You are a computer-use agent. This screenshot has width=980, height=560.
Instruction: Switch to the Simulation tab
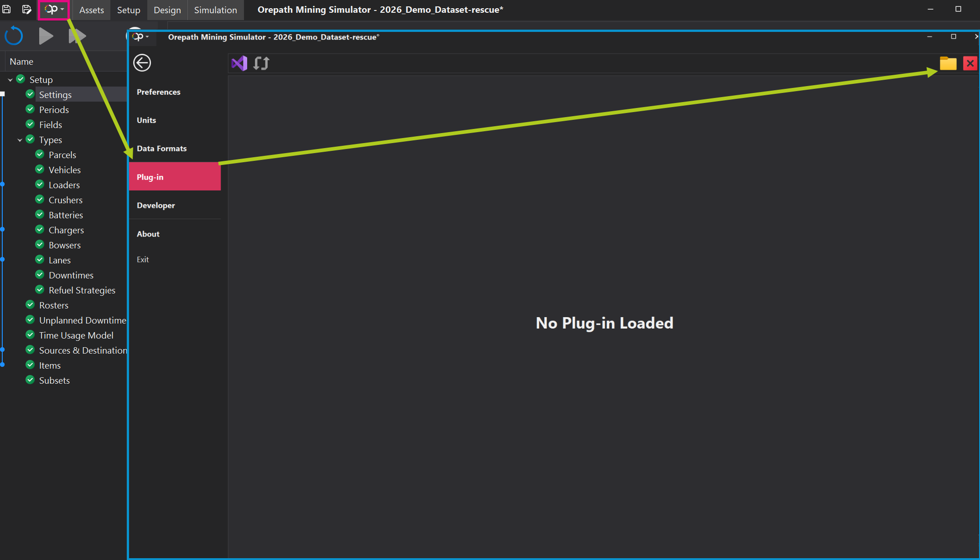(x=215, y=10)
